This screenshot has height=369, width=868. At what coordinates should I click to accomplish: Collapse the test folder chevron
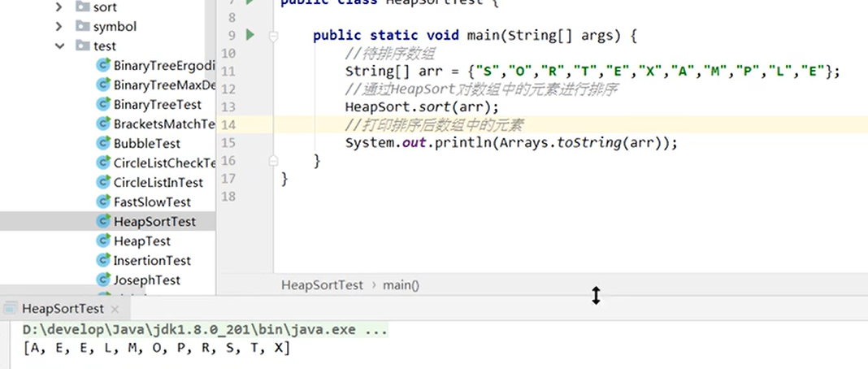tap(59, 46)
